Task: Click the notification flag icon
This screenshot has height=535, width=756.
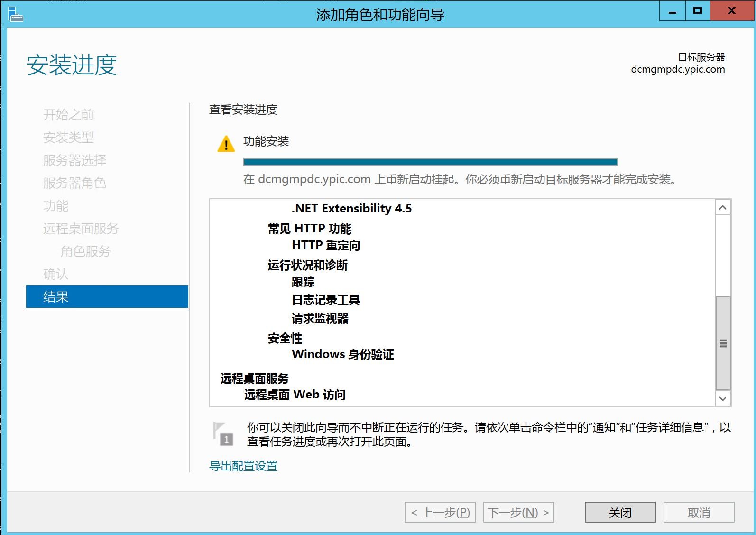Action: 223,434
